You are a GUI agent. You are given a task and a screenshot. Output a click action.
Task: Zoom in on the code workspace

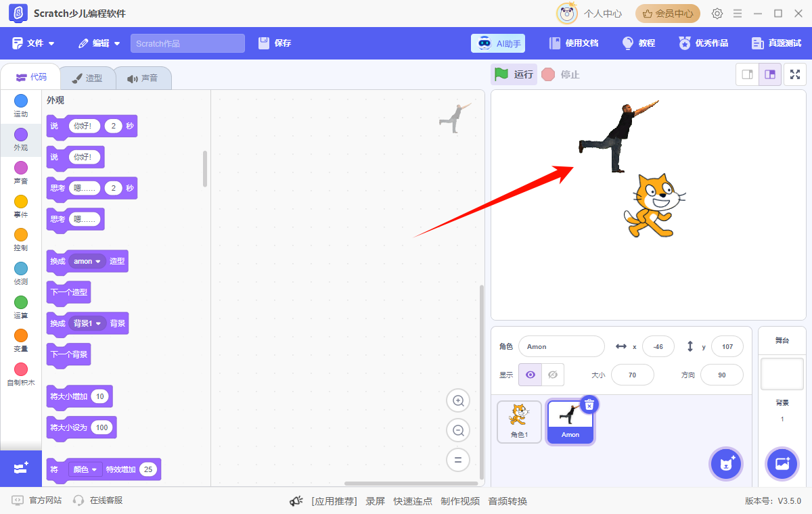click(x=458, y=401)
